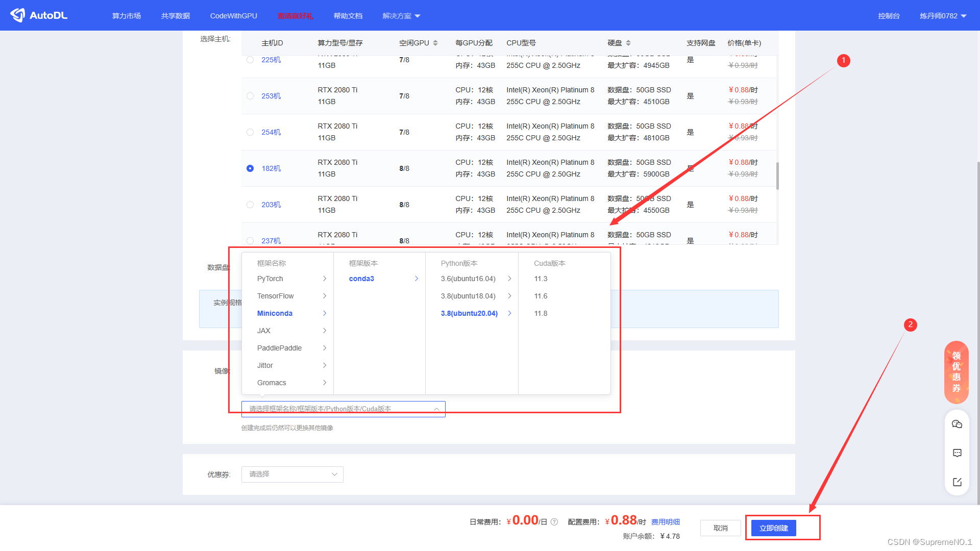The width and height of the screenshot is (980, 551).
Task: Expand TensorFlow framework option
Action: 287,296
